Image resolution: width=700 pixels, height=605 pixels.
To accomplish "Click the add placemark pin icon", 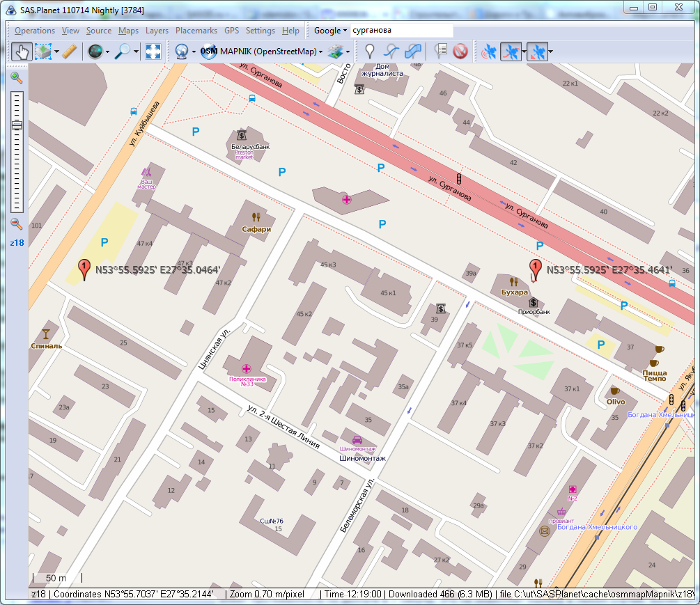I will coord(370,52).
